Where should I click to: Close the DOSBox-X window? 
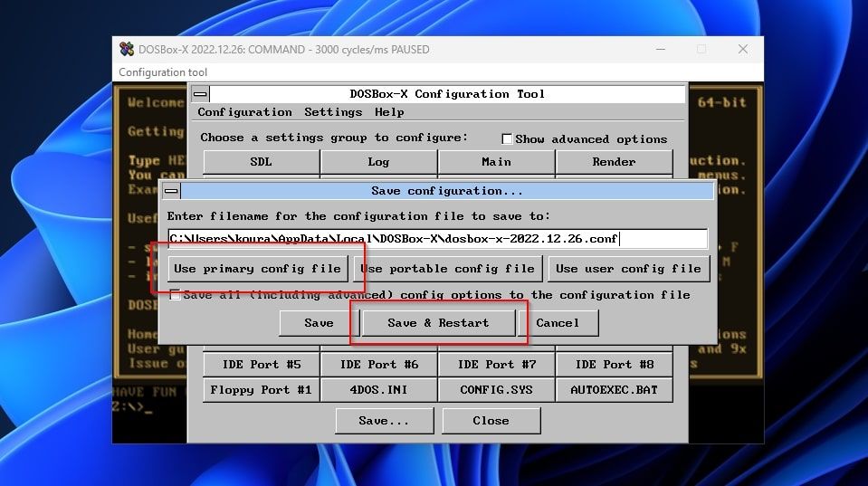tap(743, 49)
